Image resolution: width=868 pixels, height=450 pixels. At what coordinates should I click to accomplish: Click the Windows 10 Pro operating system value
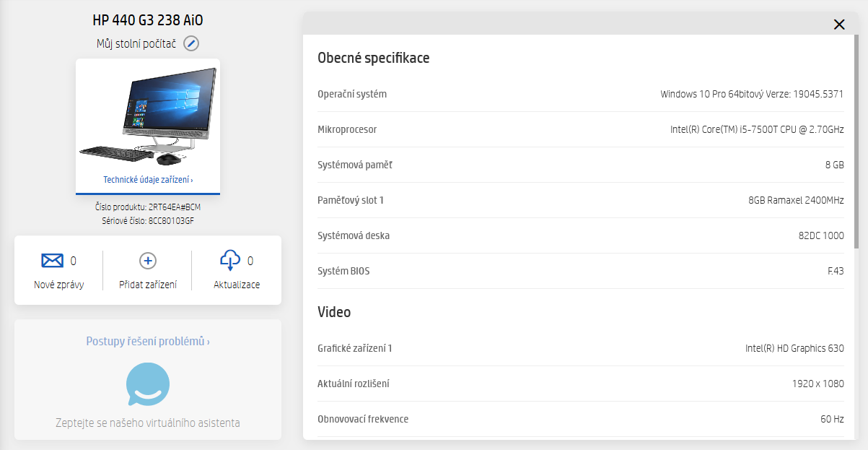pos(752,94)
